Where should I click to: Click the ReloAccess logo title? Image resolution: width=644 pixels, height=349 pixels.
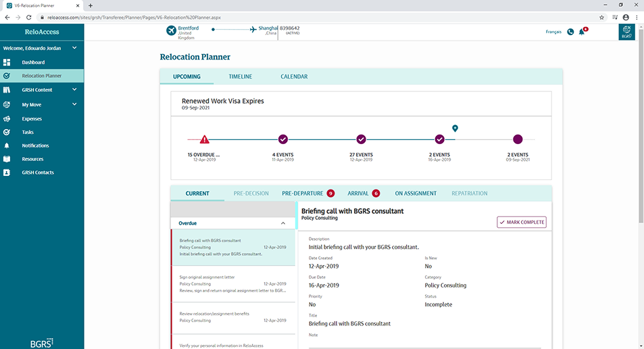tap(41, 32)
